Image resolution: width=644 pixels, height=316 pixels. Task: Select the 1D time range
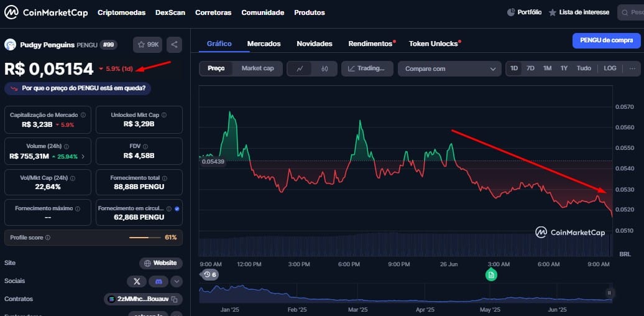tap(514, 68)
